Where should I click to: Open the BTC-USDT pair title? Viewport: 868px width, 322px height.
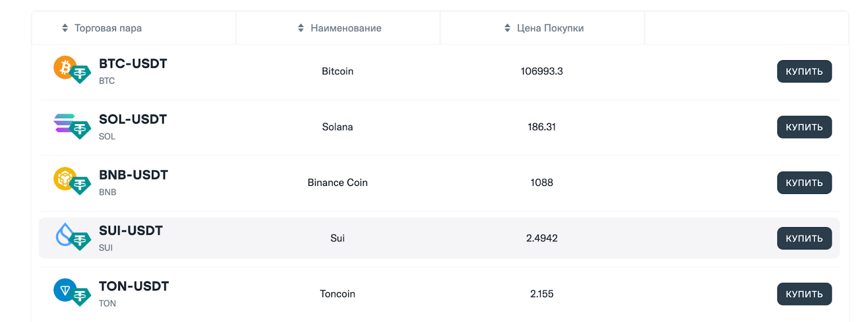click(x=133, y=64)
